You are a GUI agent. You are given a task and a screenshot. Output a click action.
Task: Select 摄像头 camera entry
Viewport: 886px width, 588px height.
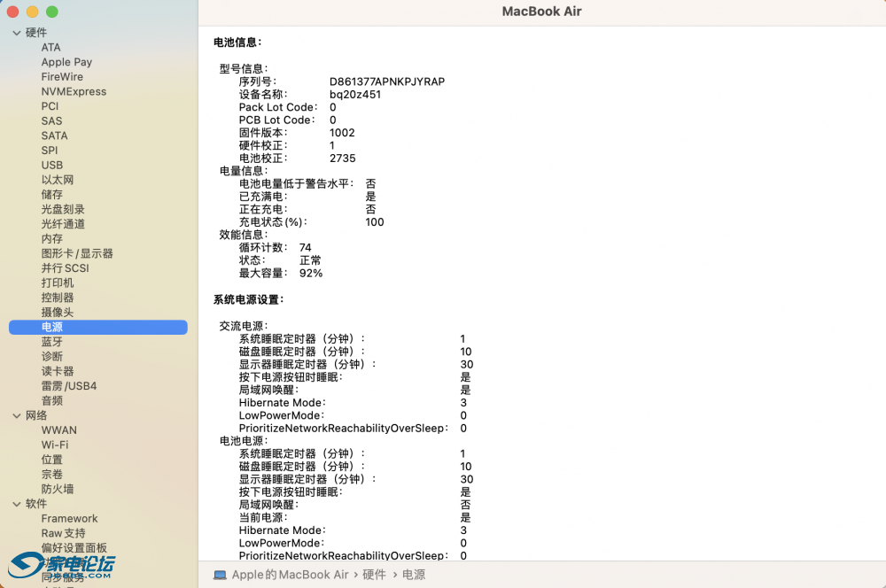[57, 312]
